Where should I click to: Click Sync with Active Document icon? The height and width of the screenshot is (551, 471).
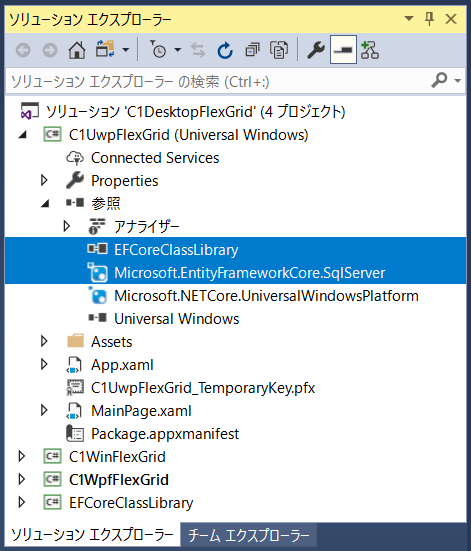point(198,50)
